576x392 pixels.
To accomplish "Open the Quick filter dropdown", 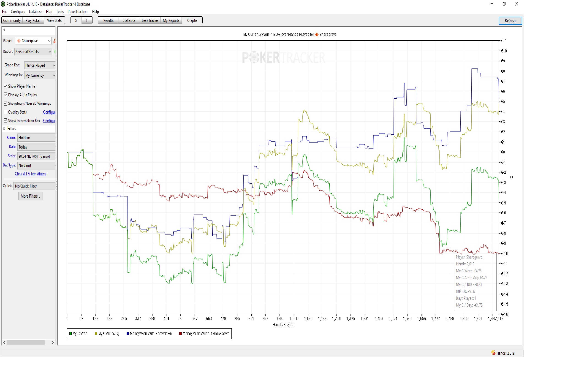I will pos(34,186).
